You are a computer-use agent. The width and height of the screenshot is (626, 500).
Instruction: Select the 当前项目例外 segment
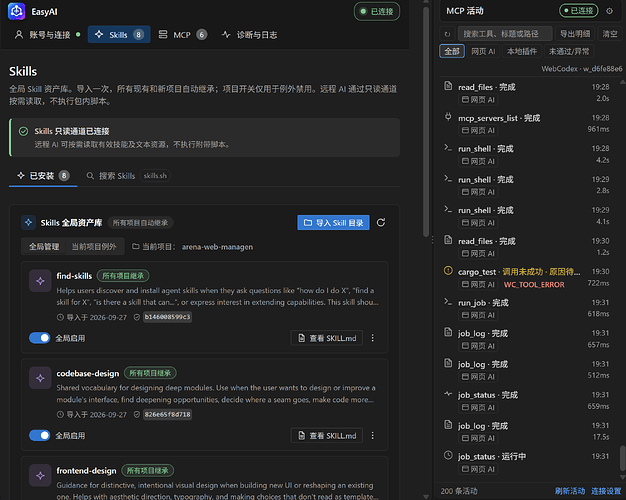click(x=94, y=247)
